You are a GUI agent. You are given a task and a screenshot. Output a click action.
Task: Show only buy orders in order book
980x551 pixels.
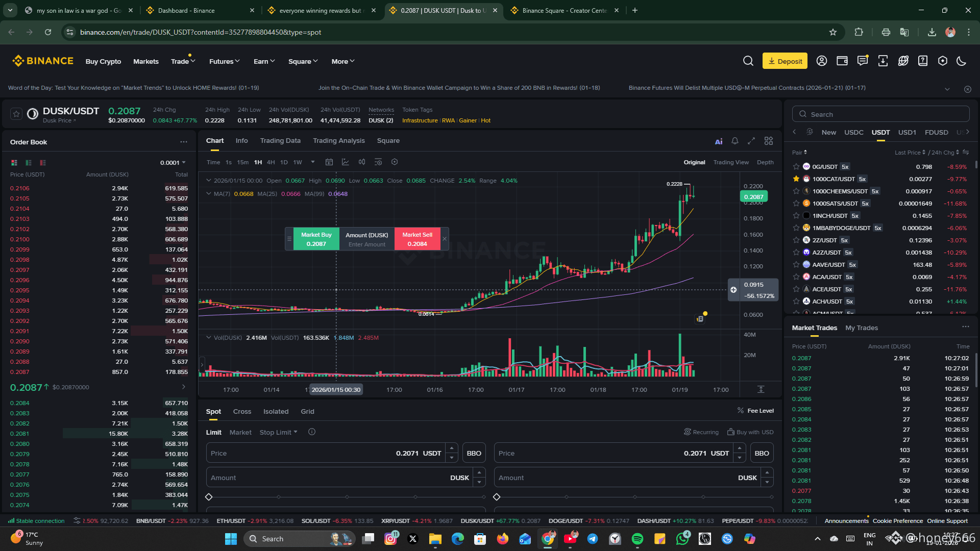tap(29, 163)
